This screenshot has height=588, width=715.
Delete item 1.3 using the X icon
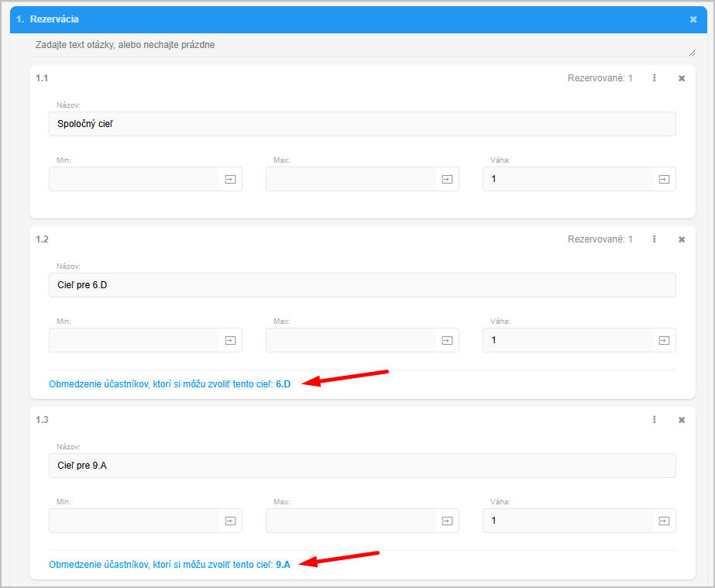pyautogui.click(x=682, y=420)
